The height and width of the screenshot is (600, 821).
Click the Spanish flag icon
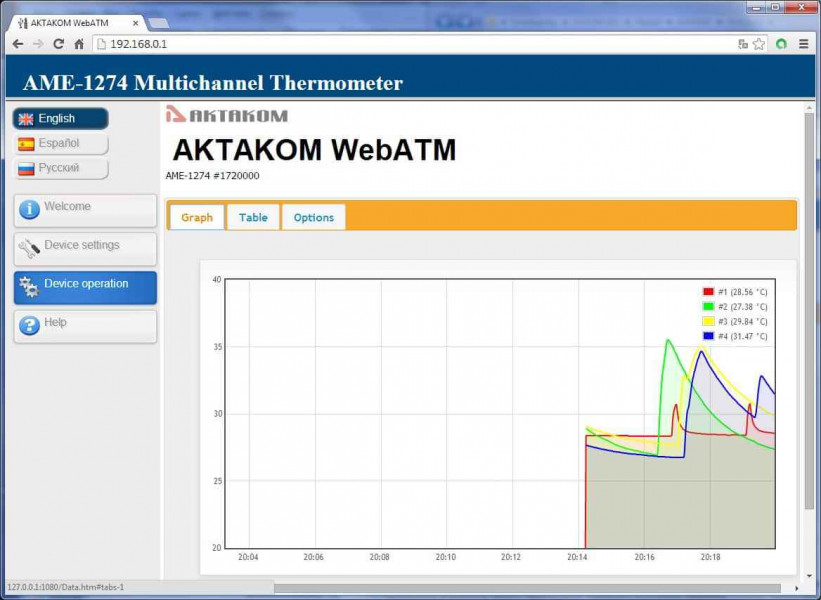click(x=26, y=144)
